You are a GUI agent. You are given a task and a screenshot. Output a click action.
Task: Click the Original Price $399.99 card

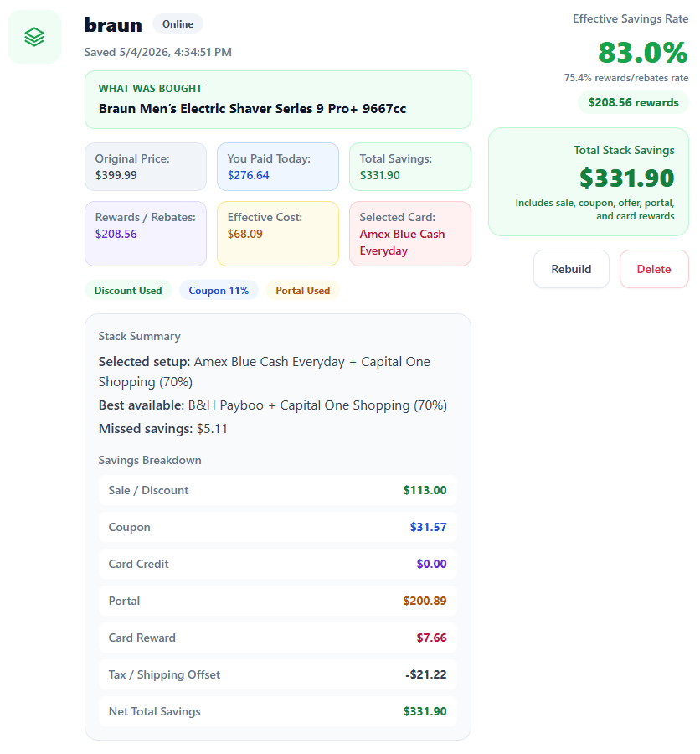pyautogui.click(x=146, y=167)
